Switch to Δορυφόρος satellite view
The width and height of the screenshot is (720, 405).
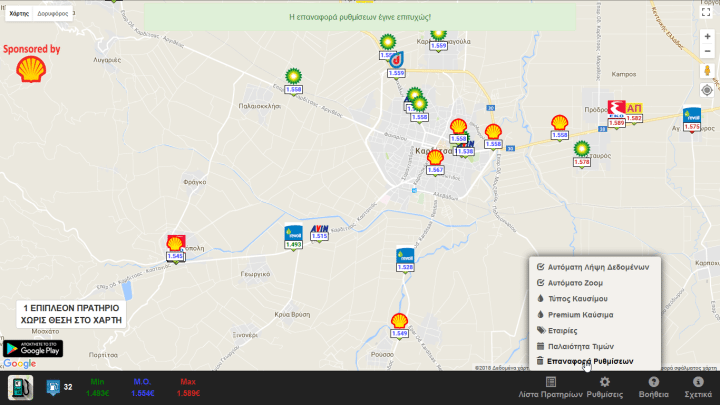coord(53,14)
